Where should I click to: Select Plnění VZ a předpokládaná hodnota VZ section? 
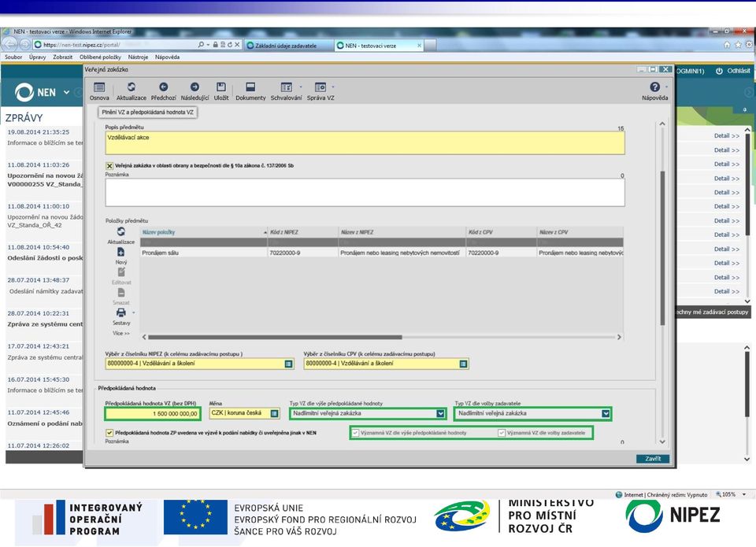pos(147,113)
